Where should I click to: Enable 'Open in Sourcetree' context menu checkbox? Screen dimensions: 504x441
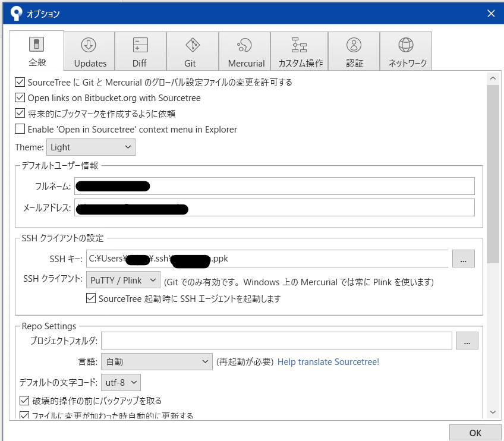tap(20, 129)
